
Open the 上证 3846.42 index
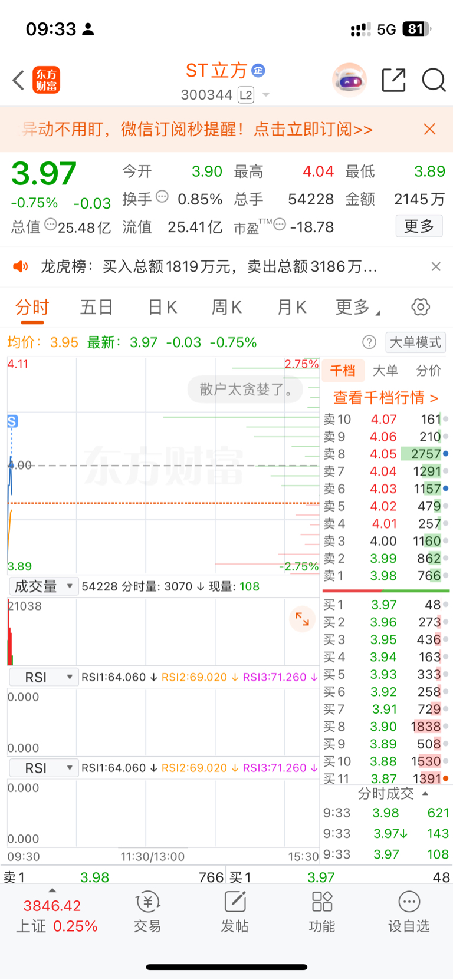(x=56, y=916)
